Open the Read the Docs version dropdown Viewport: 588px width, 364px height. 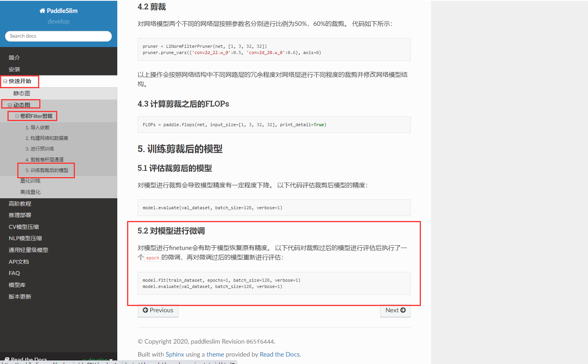click(x=98, y=360)
